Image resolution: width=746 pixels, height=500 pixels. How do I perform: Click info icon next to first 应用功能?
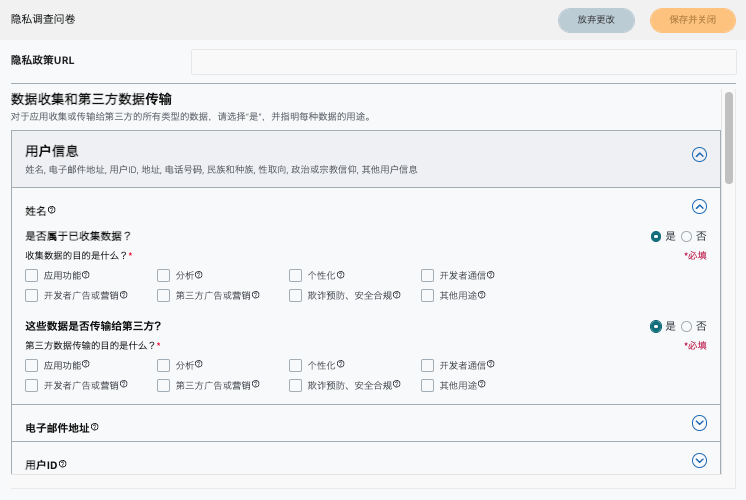[86, 275]
